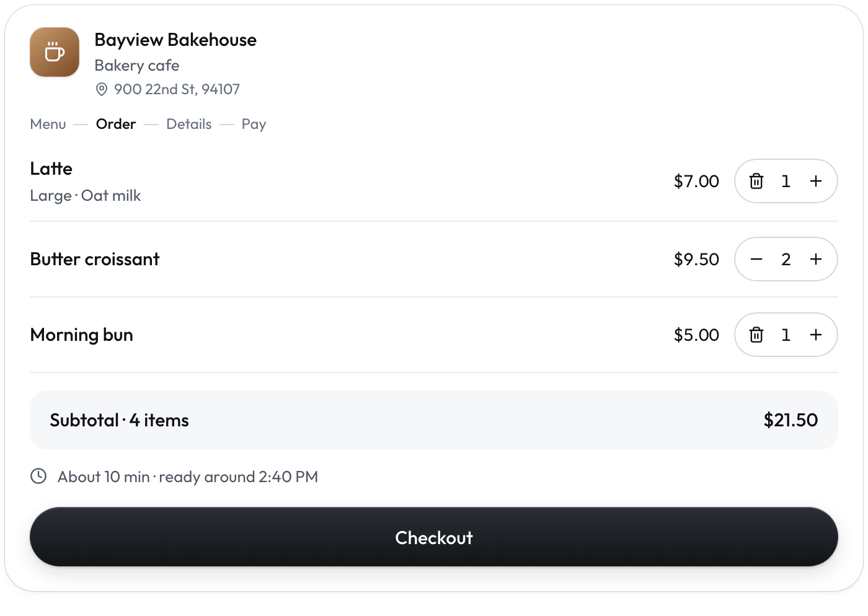Click the clock icon near ready time
Screen dimensions: 868x616
point(38,476)
